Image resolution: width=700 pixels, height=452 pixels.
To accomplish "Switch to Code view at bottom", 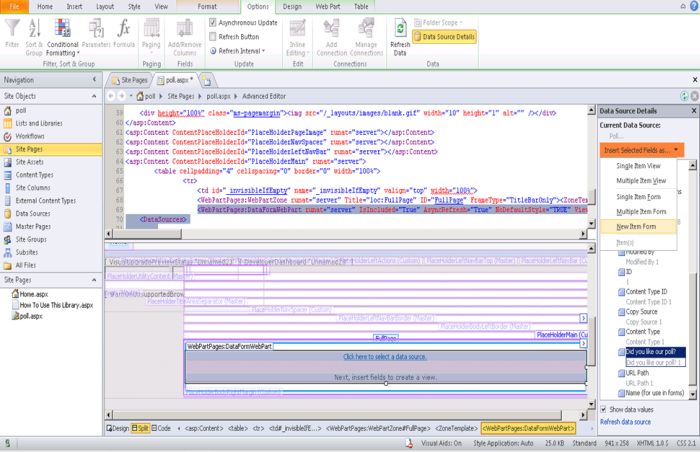I will (x=162, y=427).
